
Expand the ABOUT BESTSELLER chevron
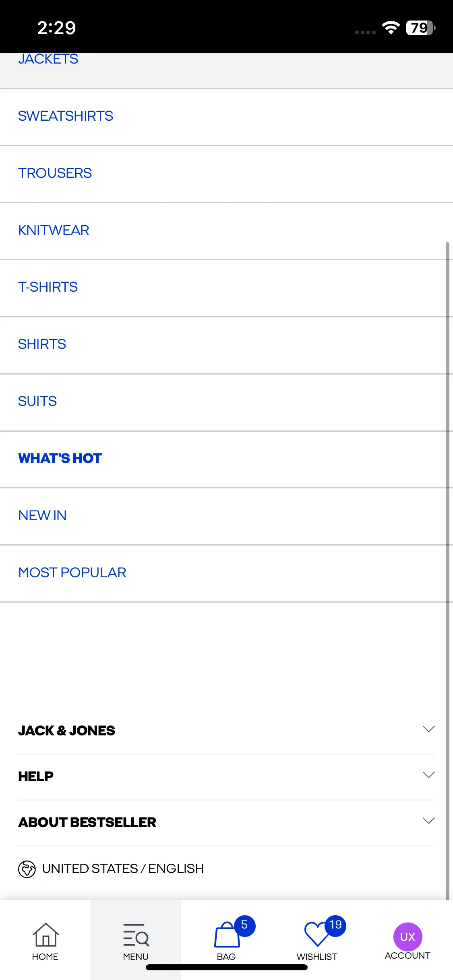click(428, 821)
